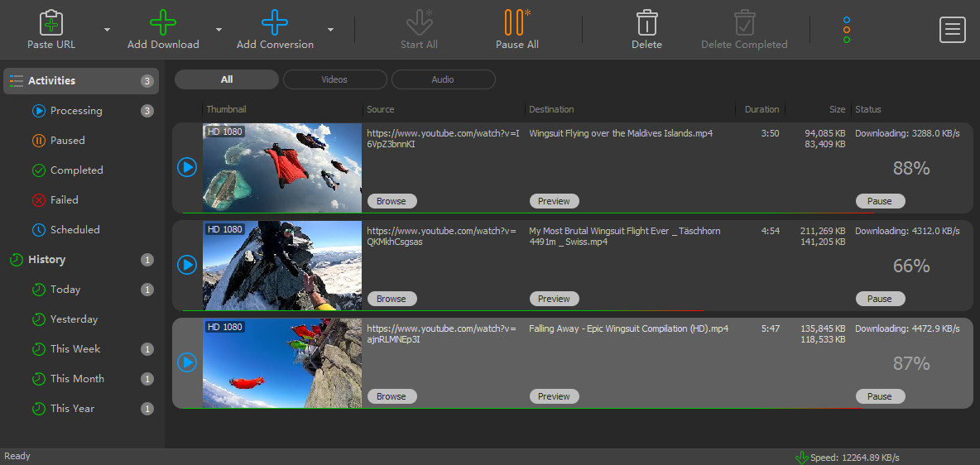The width and height of the screenshot is (980, 465).
Task: Click the Paste URL clipboard icon
Action: pos(51,22)
